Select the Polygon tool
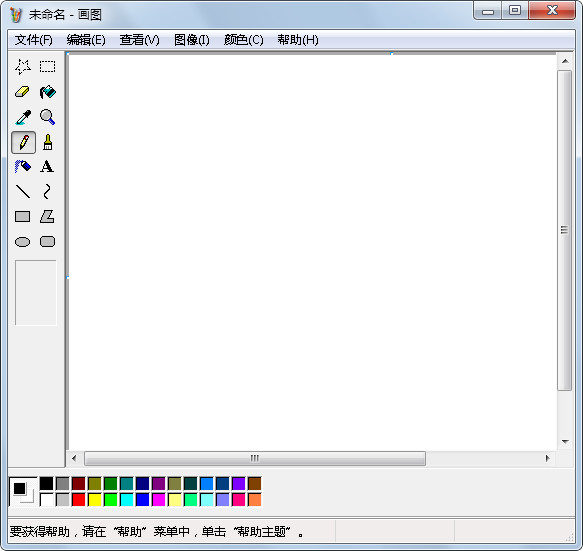This screenshot has width=583, height=551. pyautogui.click(x=48, y=216)
